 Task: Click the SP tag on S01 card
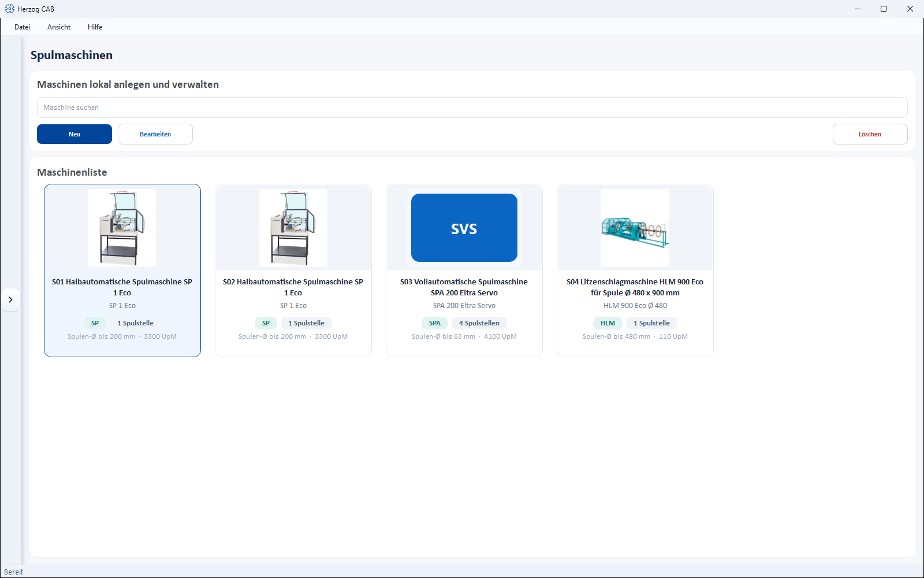click(95, 323)
